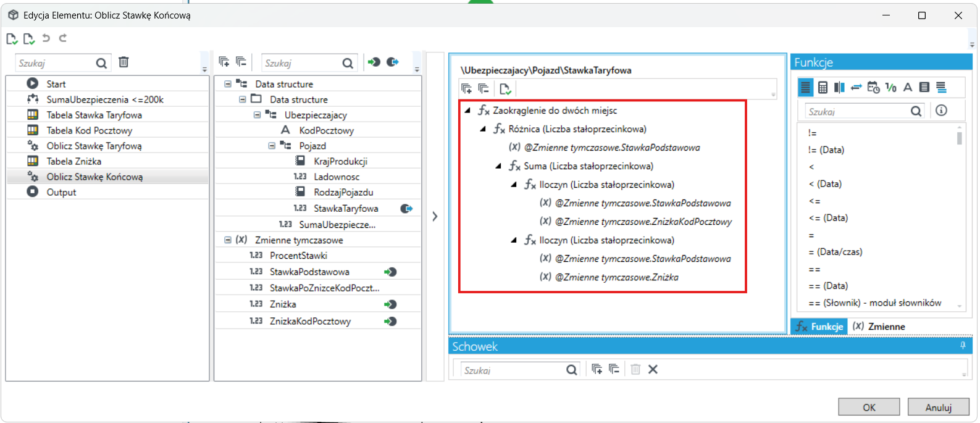Screen dimensions: 980x423
Task: Show the 1/0 logical functions category
Action: (890, 88)
